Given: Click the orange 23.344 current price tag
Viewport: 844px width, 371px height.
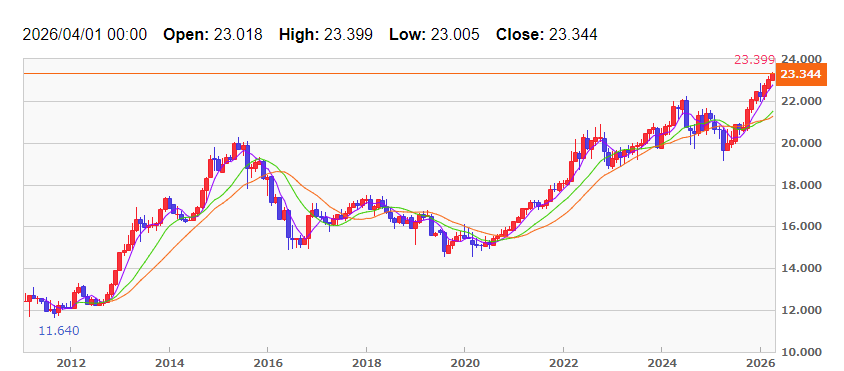Looking at the screenshot, I should click(x=801, y=74).
